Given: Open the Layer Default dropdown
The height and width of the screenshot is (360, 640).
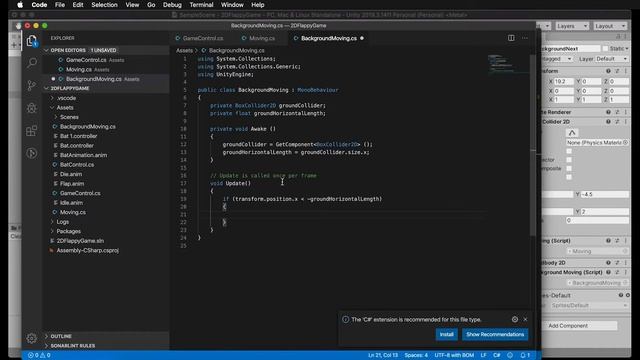Looking at the screenshot, I should pos(611,59).
